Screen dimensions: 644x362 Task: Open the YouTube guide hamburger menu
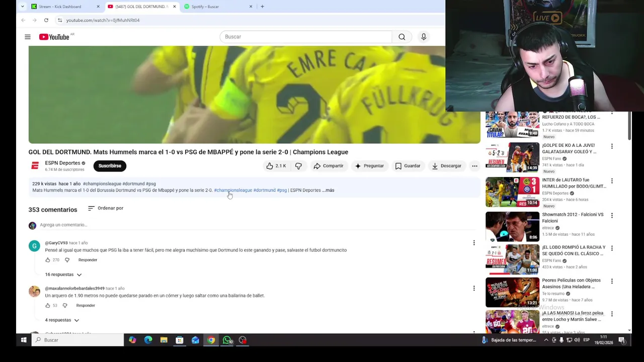point(28,37)
